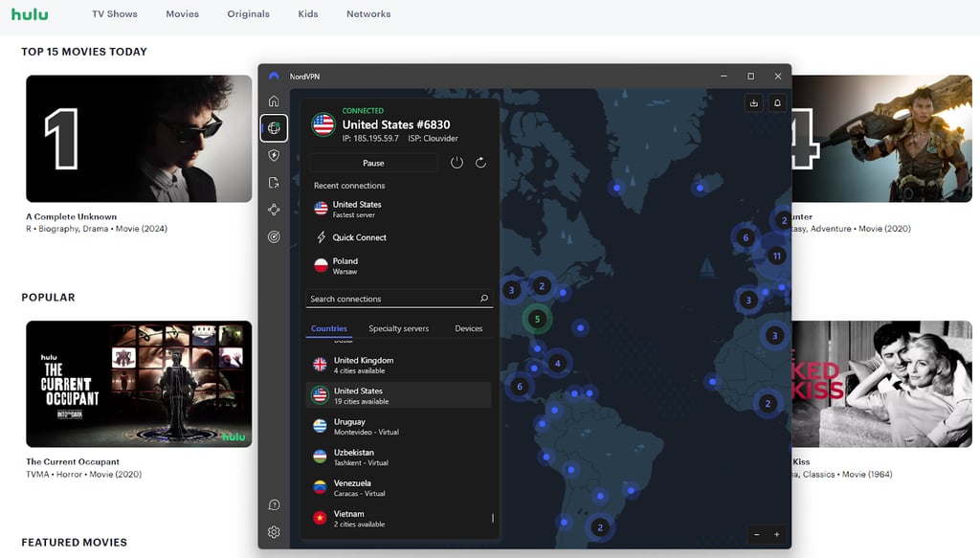The height and width of the screenshot is (558, 980).
Task: Open TV Shows in Hulu navigation
Action: pyautogui.click(x=115, y=13)
